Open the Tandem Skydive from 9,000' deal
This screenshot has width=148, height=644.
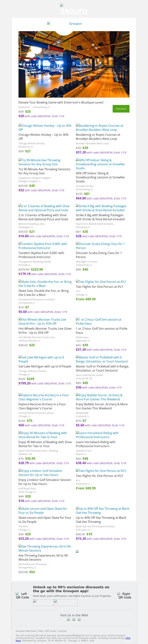point(43,246)
